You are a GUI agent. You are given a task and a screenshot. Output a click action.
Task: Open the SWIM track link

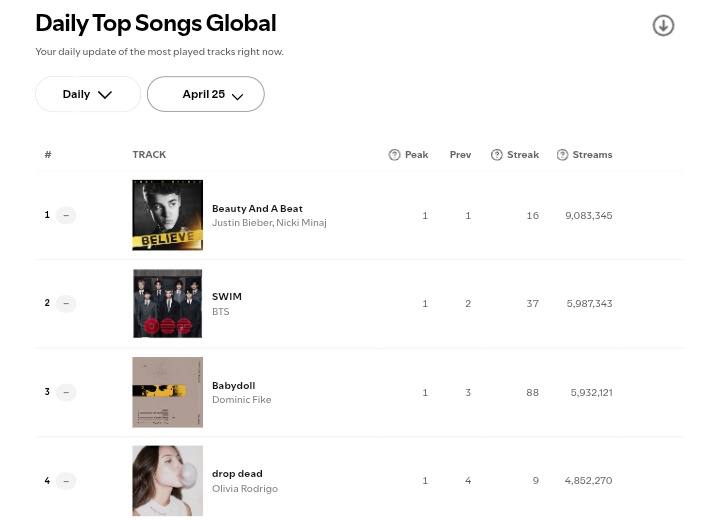[x=227, y=296]
